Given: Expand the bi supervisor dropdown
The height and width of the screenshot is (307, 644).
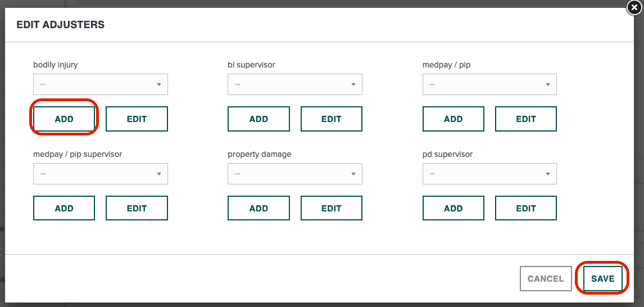Looking at the screenshot, I should (x=295, y=84).
